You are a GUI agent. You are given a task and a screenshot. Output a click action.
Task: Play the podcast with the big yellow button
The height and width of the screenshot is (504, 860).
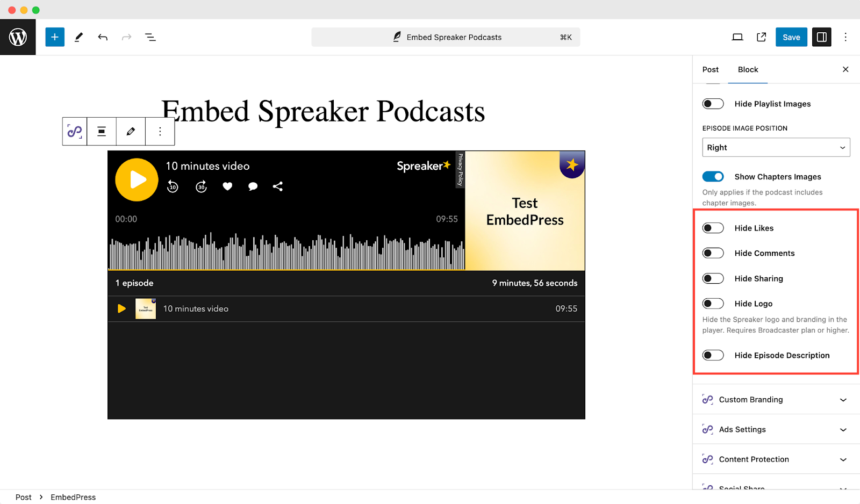tap(137, 179)
